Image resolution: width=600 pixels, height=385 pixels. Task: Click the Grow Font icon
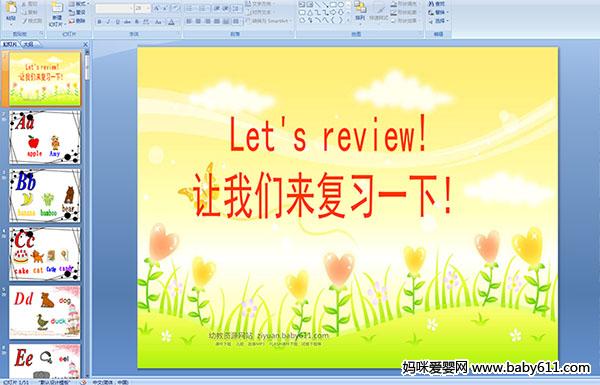(157, 8)
